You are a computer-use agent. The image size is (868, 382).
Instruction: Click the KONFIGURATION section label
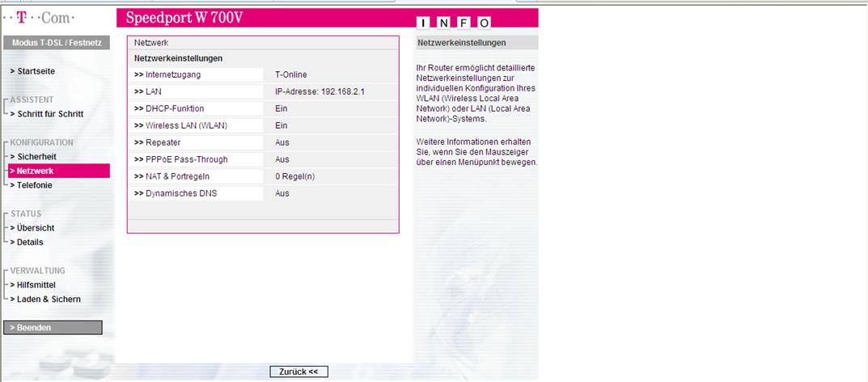[x=41, y=142]
